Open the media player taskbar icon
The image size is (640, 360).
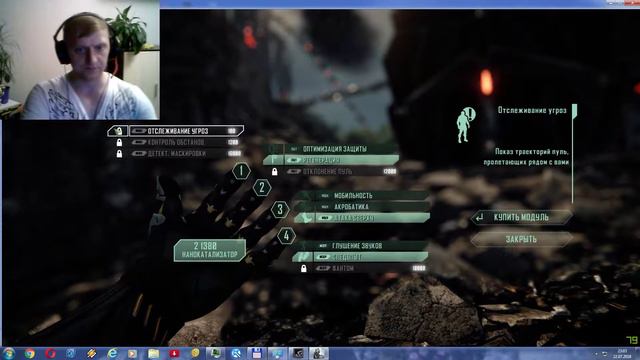[133, 353]
